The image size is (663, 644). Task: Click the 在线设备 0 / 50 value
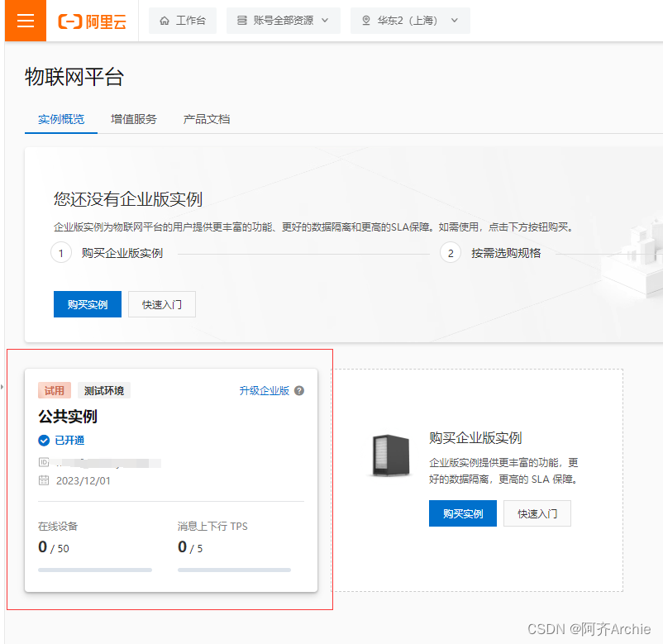pyautogui.click(x=54, y=547)
